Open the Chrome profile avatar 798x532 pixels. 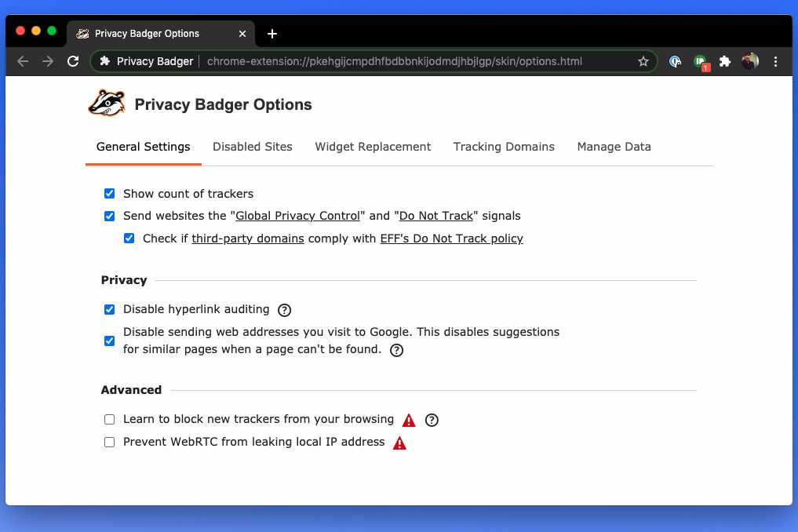(x=749, y=61)
